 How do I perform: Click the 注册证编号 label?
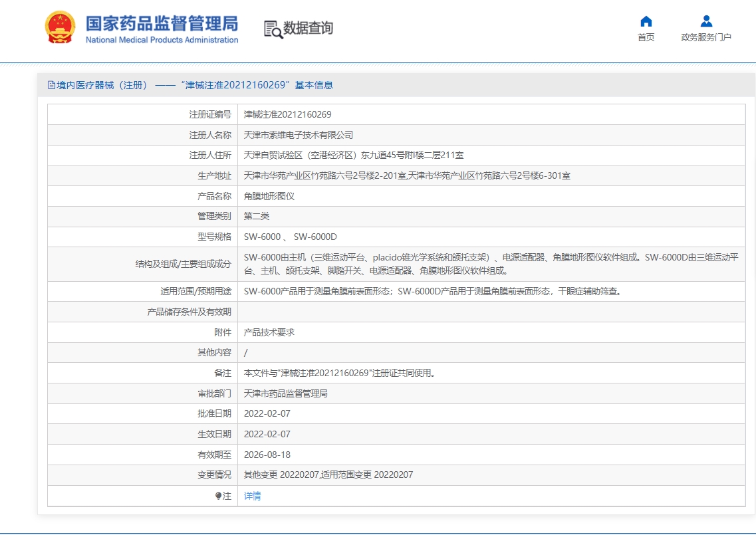tap(210, 115)
